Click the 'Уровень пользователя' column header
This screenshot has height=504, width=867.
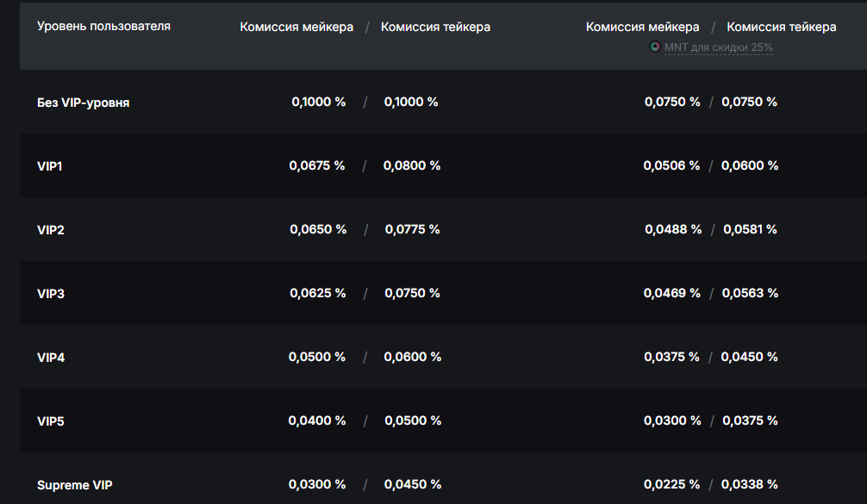point(103,26)
